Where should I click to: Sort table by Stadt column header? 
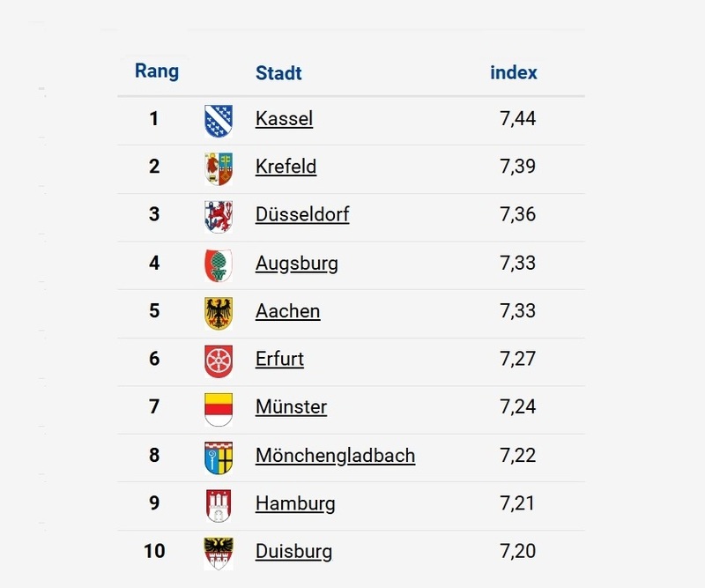click(278, 73)
